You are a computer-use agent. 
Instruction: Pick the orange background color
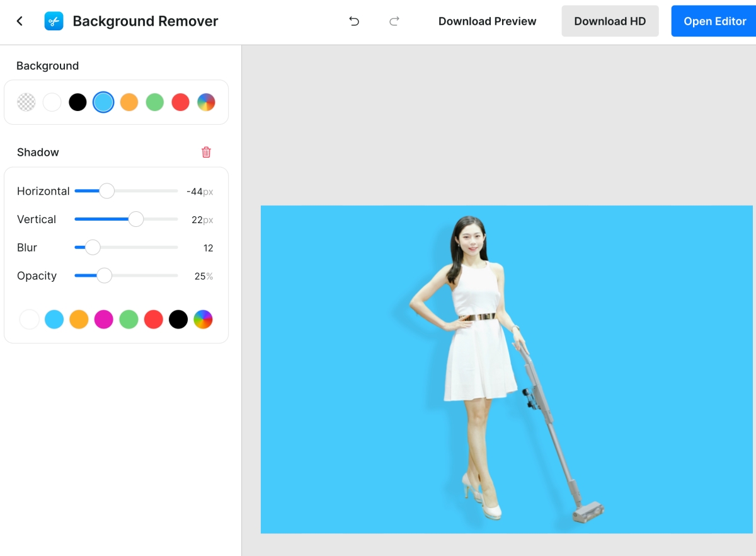coord(129,102)
